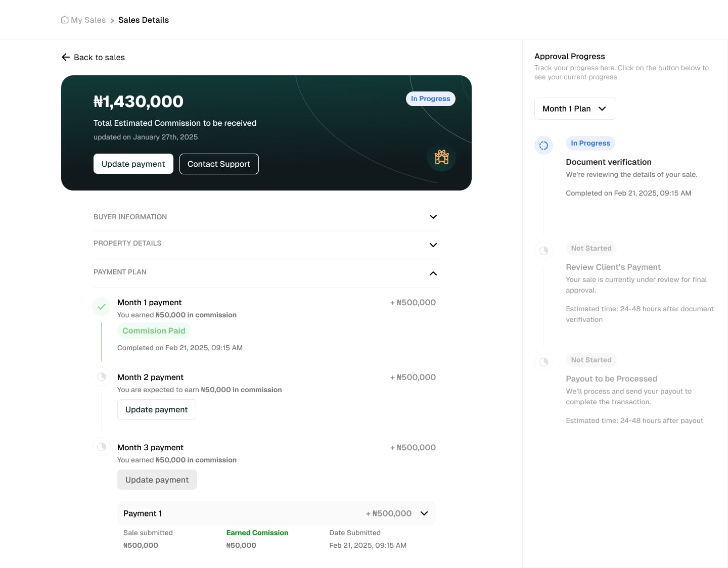Expand the Buyer Information section
728x568 pixels.
[433, 217]
